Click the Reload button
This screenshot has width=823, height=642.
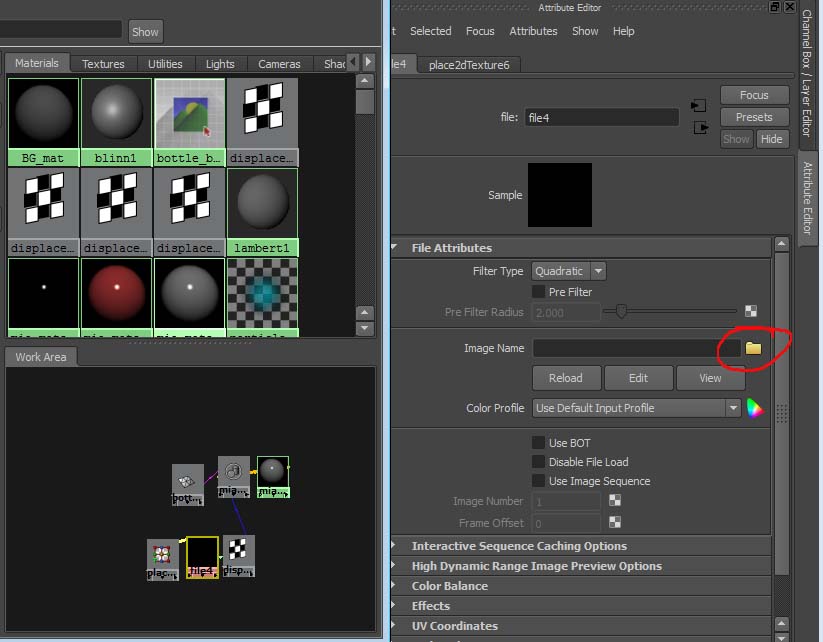tap(566, 378)
